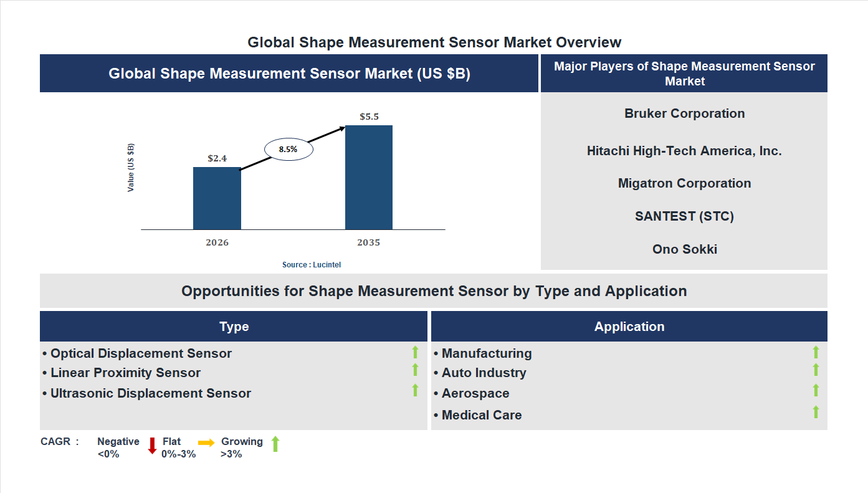Screen dimensions: 868x493
Task: Click the green growth arrow beside Optical Displacement Sensor
Action: coord(415,352)
